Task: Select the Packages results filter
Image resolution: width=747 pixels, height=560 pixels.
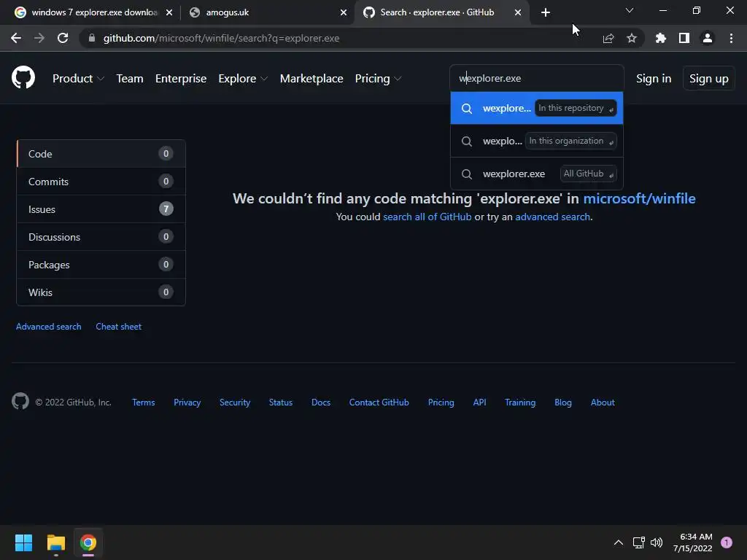Action: [101, 264]
